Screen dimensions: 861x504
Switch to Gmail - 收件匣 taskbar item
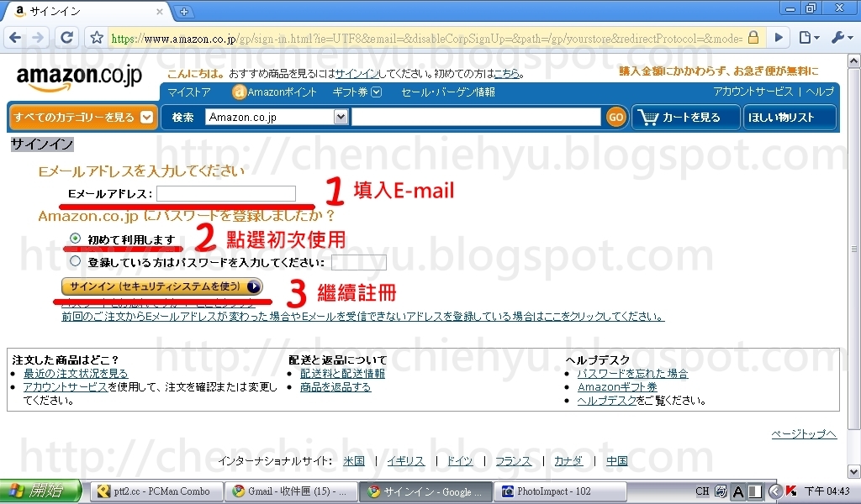[x=290, y=491]
